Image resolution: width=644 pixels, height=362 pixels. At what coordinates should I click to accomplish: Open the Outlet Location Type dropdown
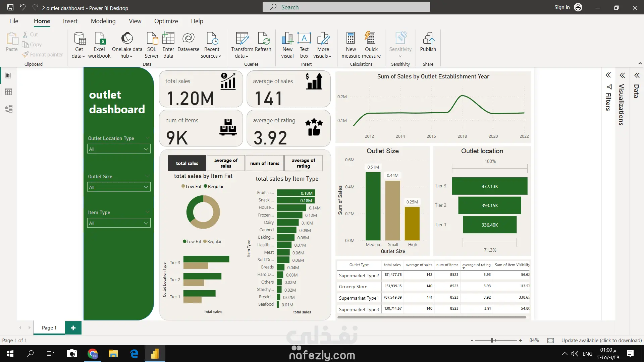(146, 149)
